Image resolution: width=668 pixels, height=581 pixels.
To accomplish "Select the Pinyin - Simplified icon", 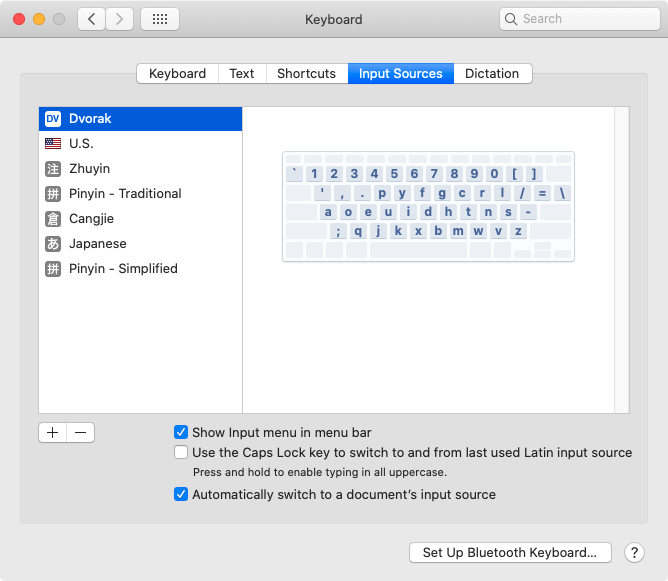I will pyautogui.click(x=53, y=269).
